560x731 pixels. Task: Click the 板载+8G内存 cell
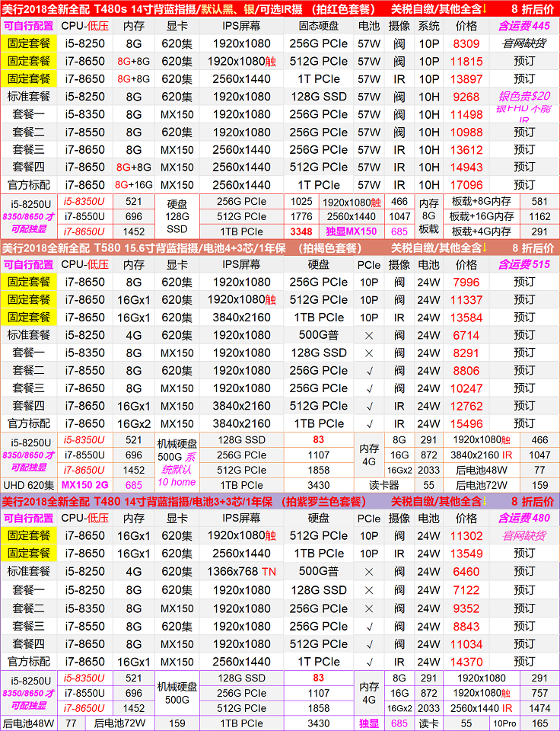point(482,202)
